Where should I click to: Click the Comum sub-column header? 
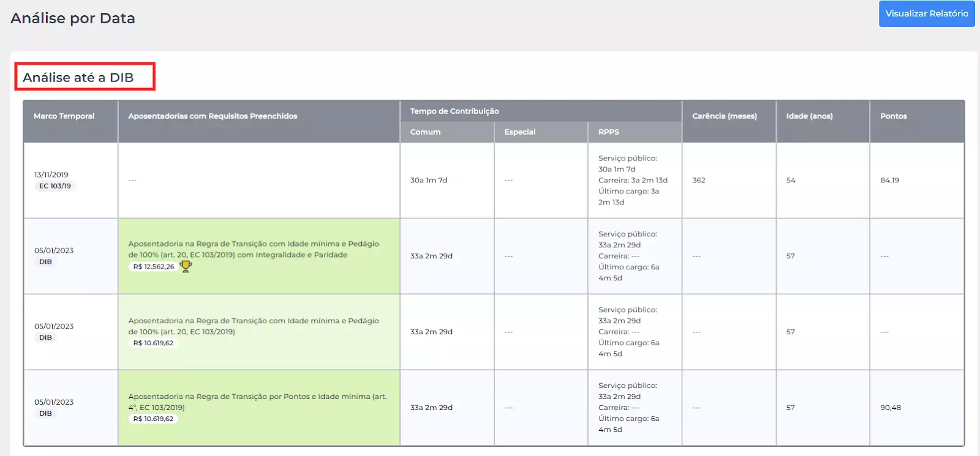click(425, 132)
